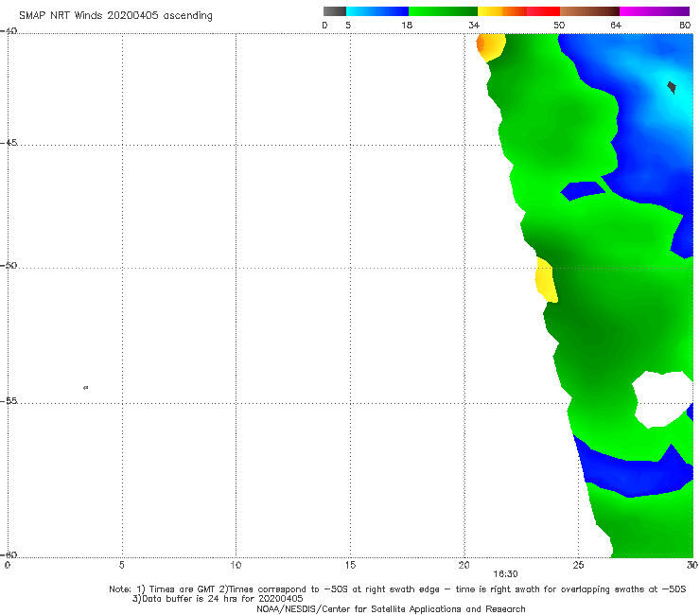The width and height of the screenshot is (700, 615).
Task: Click the small isolated blue hexagonal patch within the green region
Action: point(583,191)
